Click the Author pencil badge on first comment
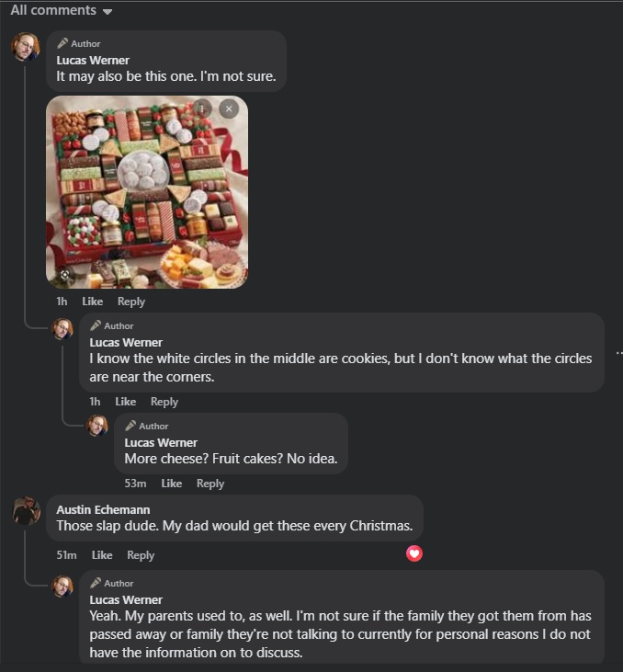Image resolution: width=623 pixels, height=672 pixels. coord(79,43)
